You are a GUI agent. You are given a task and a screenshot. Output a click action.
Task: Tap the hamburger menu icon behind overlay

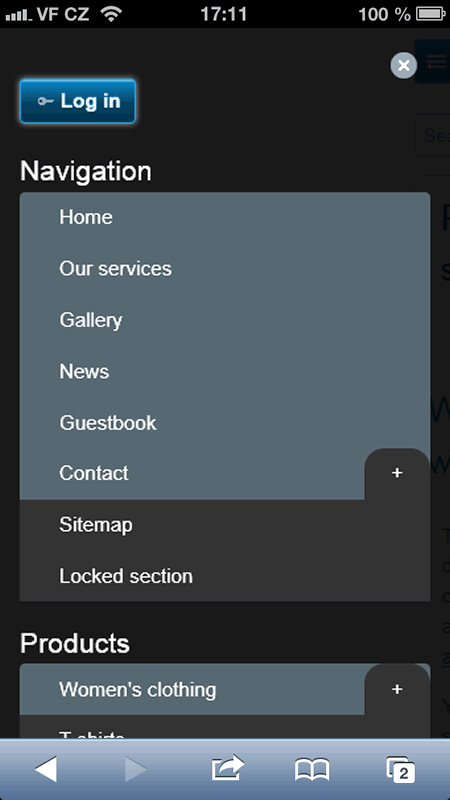tap(435, 61)
